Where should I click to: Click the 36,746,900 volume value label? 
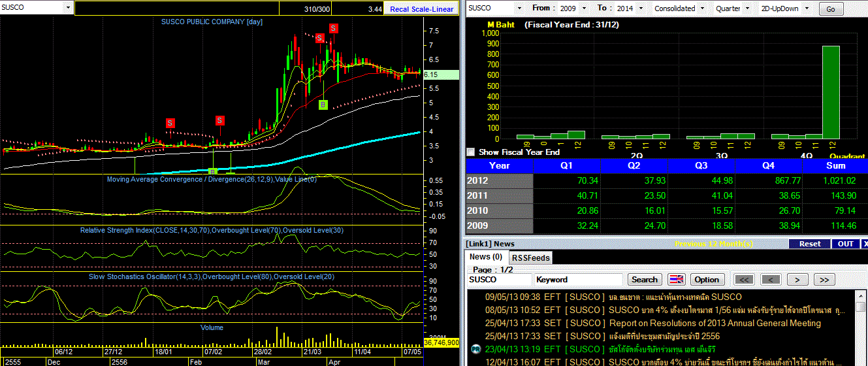tap(442, 342)
